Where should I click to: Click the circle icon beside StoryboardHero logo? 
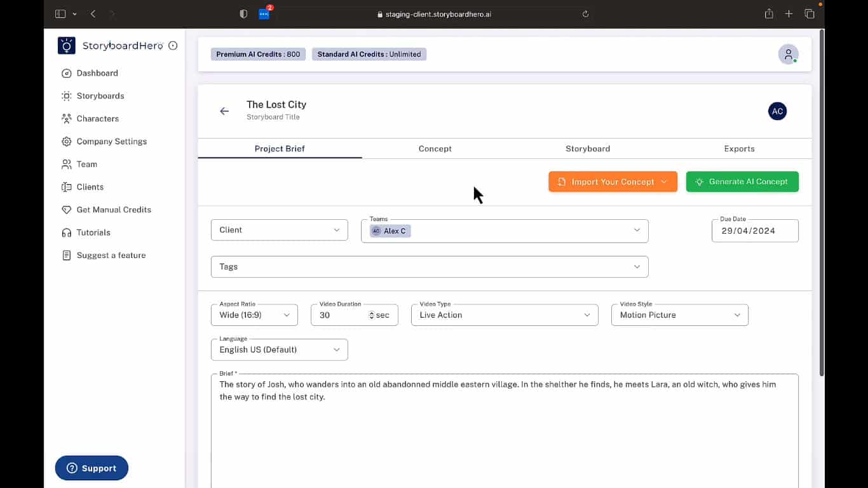pos(173,46)
